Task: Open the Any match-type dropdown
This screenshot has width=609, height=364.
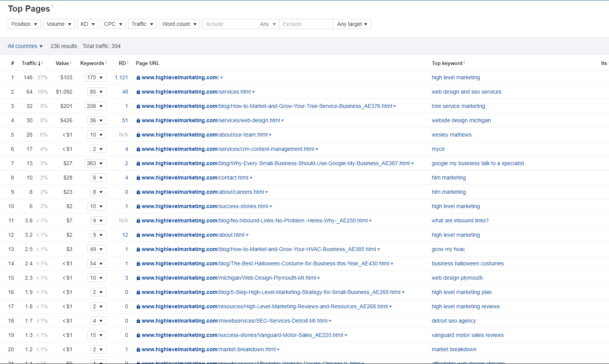Action: pyautogui.click(x=268, y=24)
